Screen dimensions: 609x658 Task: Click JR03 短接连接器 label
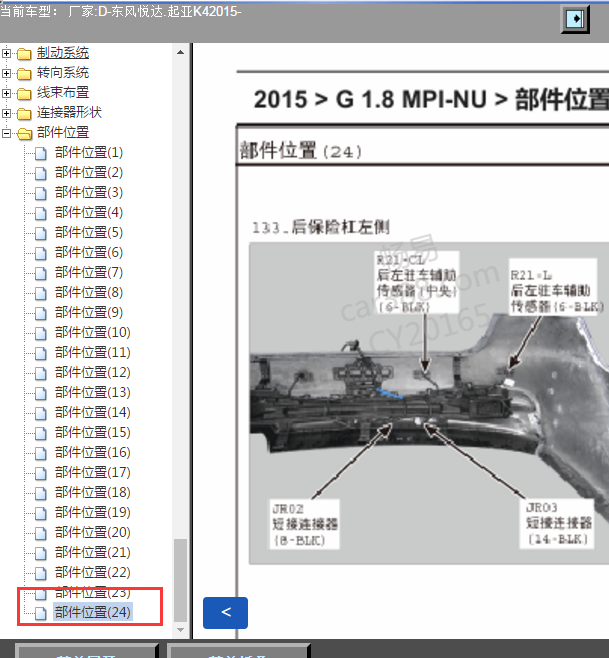[558, 523]
